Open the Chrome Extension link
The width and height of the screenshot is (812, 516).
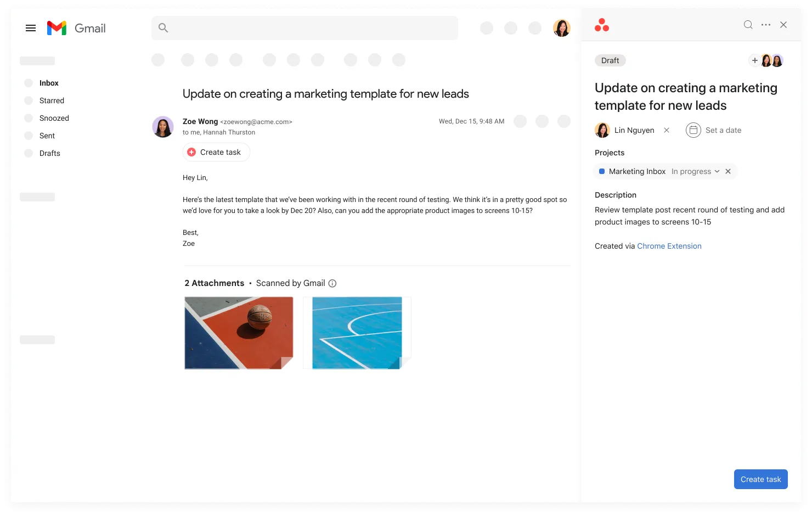(x=669, y=246)
